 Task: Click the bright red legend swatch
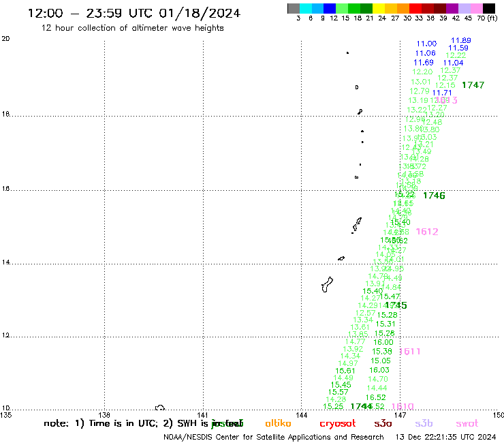(415, 8)
